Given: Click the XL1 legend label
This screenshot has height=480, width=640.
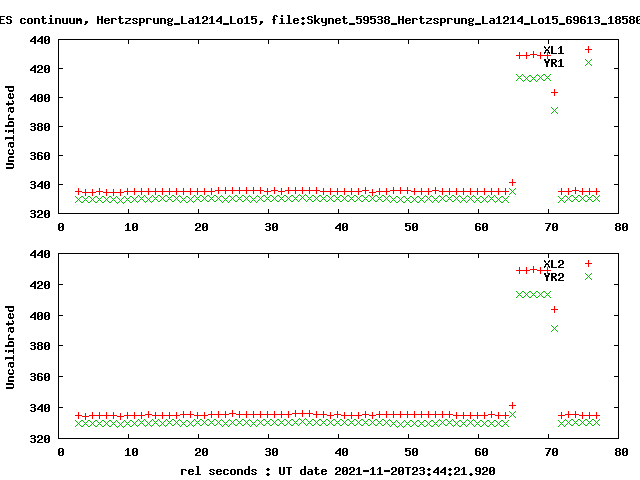Looking at the screenshot, I should [554, 50].
